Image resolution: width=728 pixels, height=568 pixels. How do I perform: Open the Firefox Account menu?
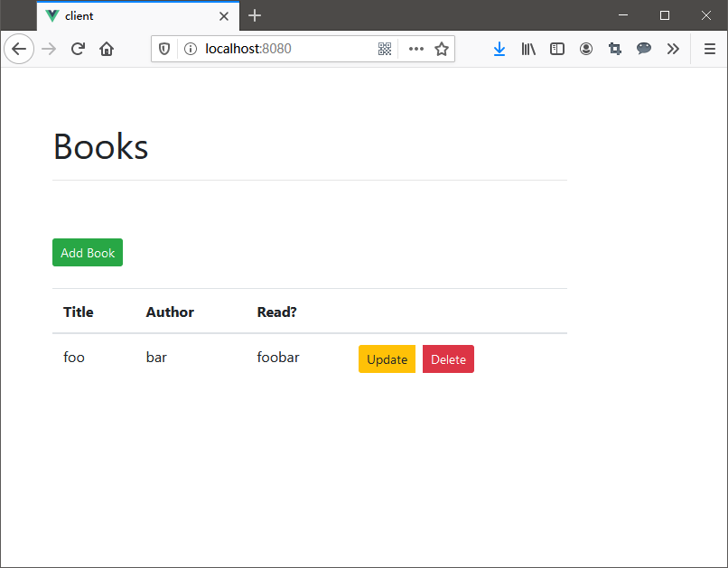586,49
